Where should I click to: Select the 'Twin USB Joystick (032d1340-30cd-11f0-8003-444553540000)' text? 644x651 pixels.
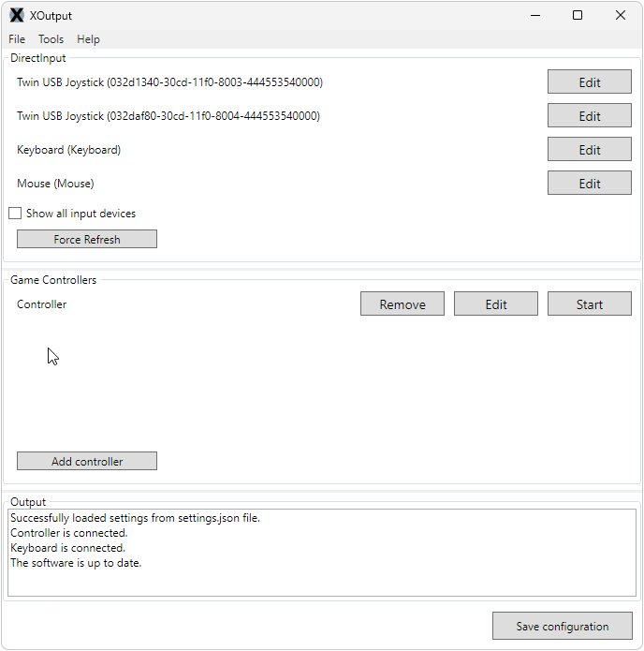click(x=169, y=82)
